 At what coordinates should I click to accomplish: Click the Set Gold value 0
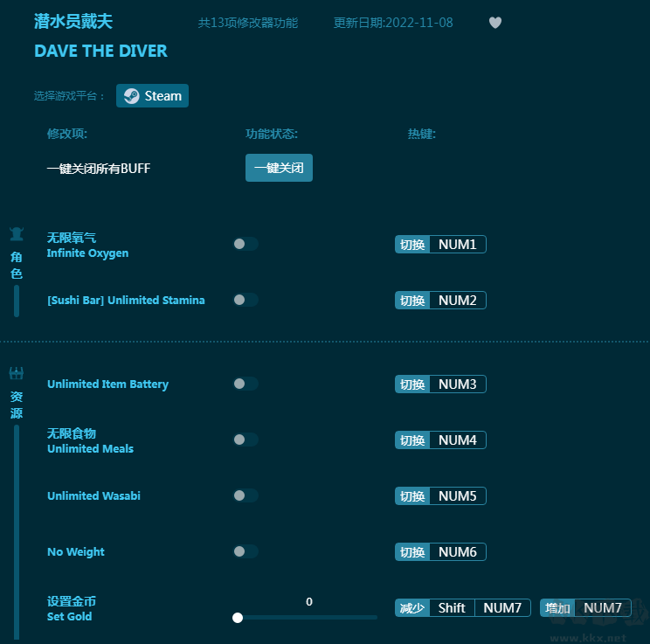click(x=309, y=602)
